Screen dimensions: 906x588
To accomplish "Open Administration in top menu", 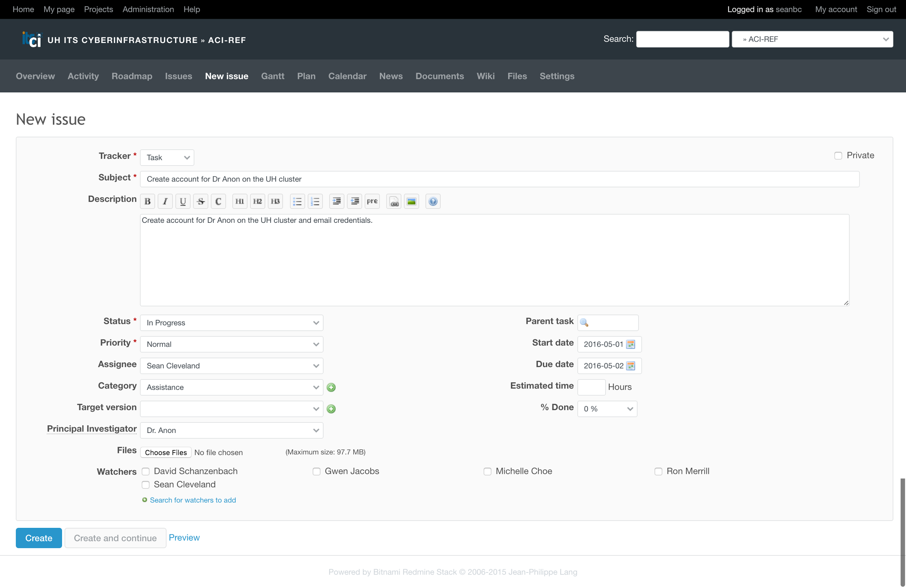I will click(149, 9).
